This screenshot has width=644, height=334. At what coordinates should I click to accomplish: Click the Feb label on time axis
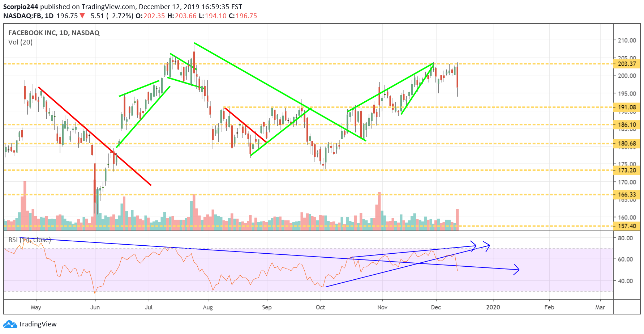(549, 307)
